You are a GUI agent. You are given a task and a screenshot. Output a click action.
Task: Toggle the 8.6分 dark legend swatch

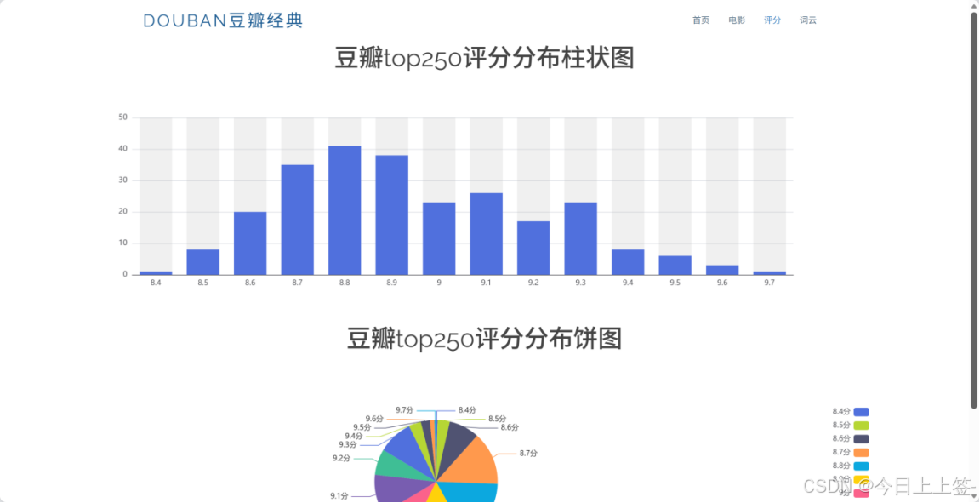tap(861, 438)
